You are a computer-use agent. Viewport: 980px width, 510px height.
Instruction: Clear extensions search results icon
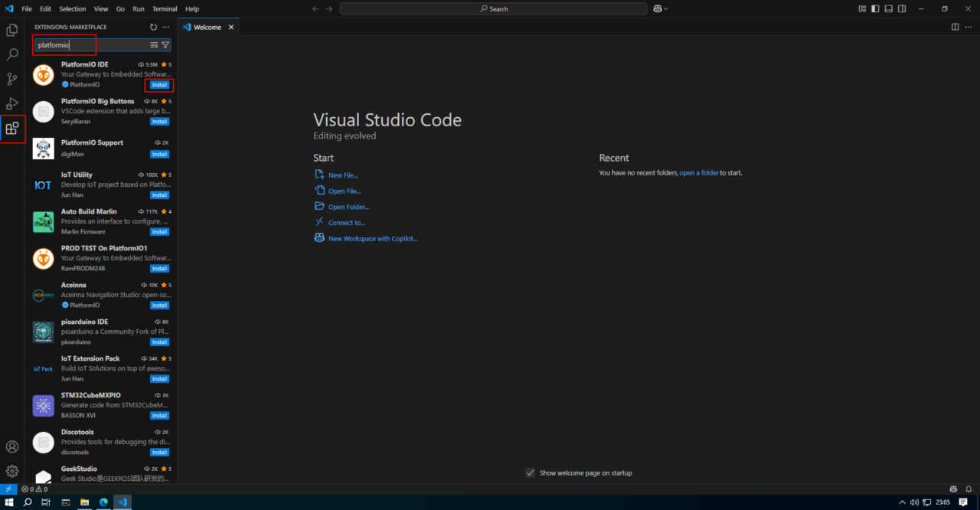click(154, 45)
